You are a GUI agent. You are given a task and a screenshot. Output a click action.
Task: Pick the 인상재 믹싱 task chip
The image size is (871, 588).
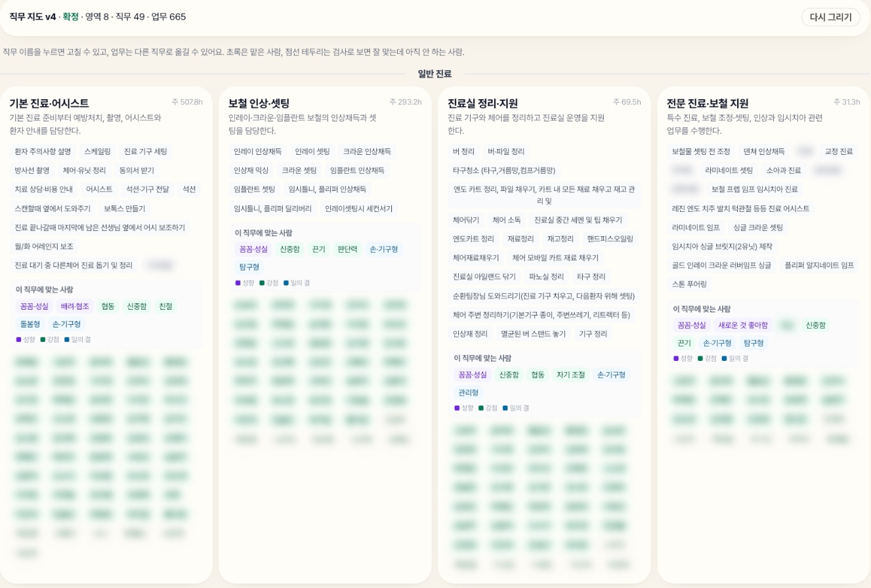[251, 171]
